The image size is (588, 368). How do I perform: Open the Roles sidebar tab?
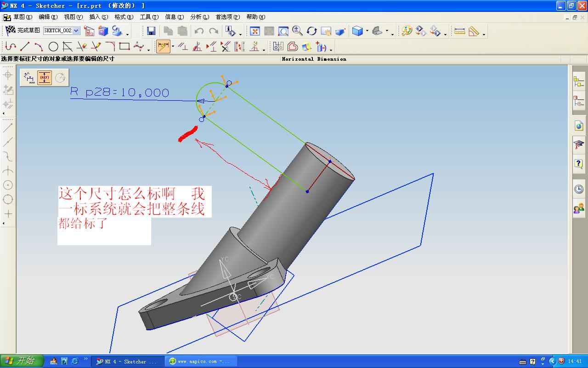[x=579, y=208]
